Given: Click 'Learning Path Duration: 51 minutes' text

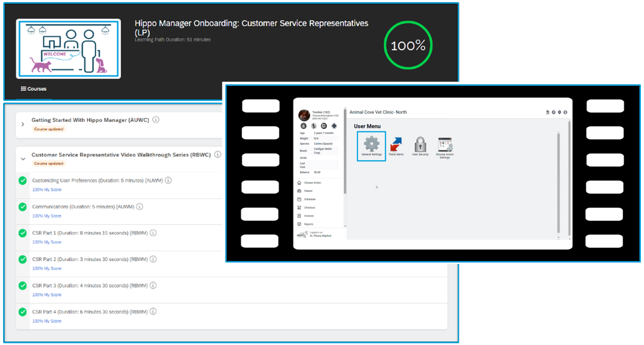Looking at the screenshot, I should pyautogui.click(x=173, y=40).
